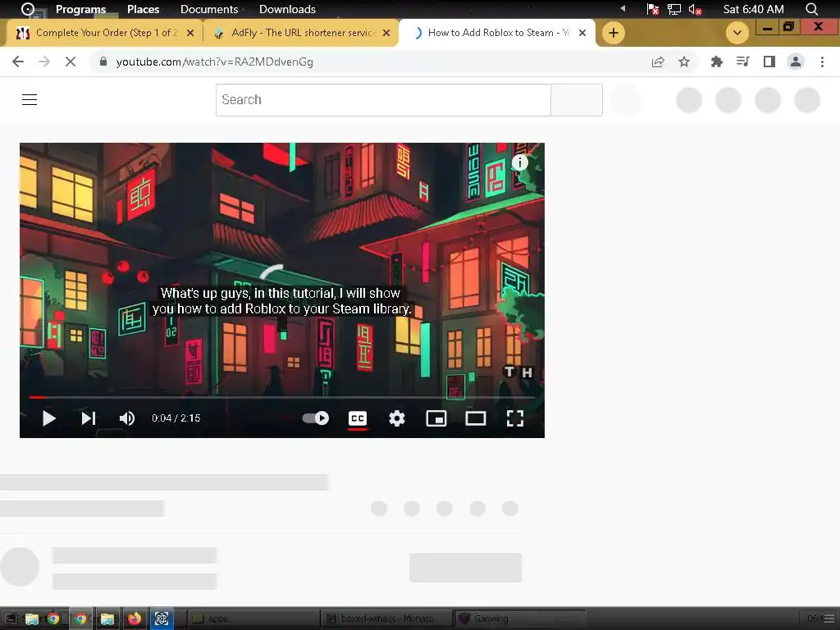Switch to the Gameing taskbar window

[519, 619]
